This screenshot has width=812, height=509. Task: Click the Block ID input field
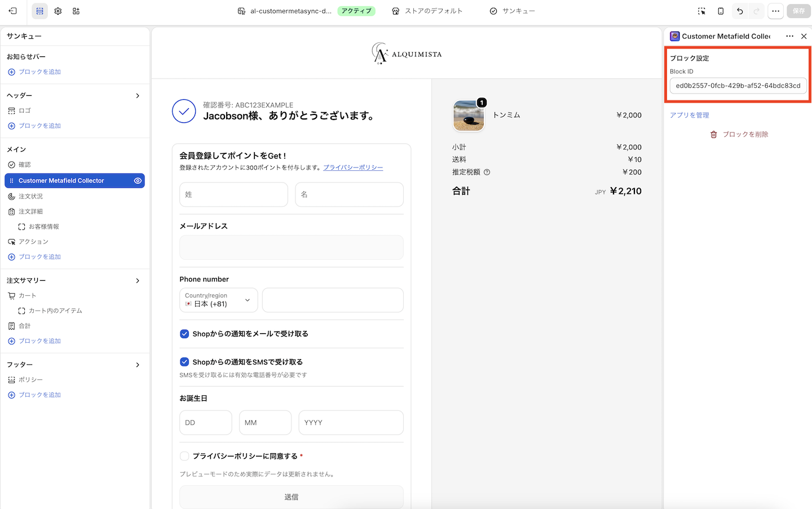coord(738,86)
